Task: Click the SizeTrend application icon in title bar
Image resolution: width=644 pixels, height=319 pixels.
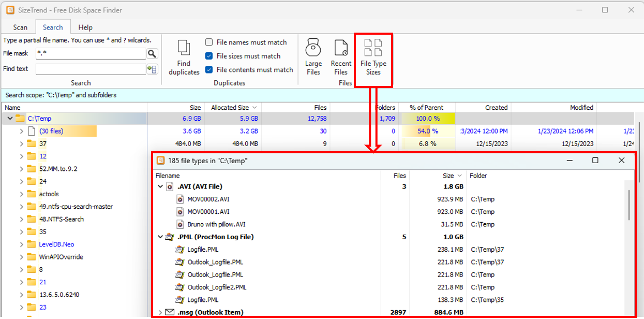Action: [x=10, y=10]
